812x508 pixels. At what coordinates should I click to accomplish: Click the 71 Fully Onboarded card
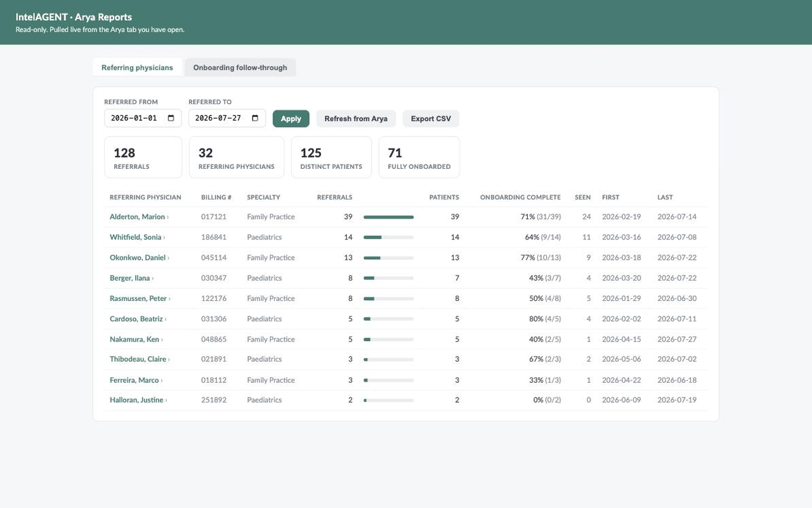tap(419, 157)
